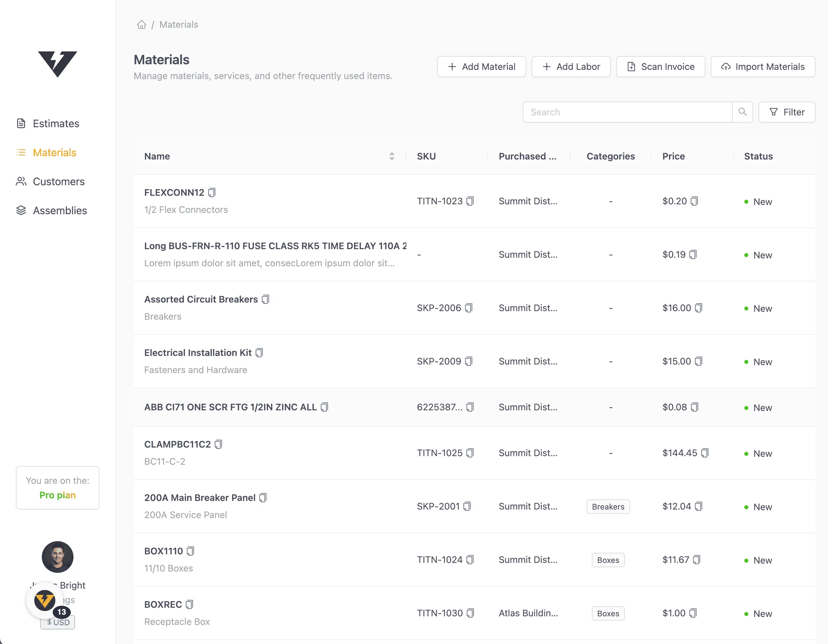This screenshot has width=828, height=644.
Task: Open the Filter options
Action: [787, 112]
